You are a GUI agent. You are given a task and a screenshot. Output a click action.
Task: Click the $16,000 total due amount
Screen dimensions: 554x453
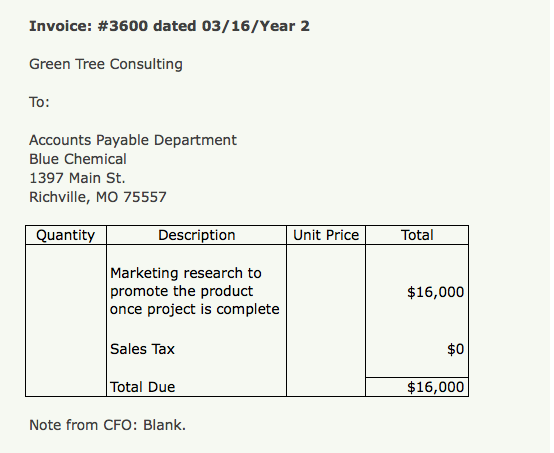click(x=435, y=387)
